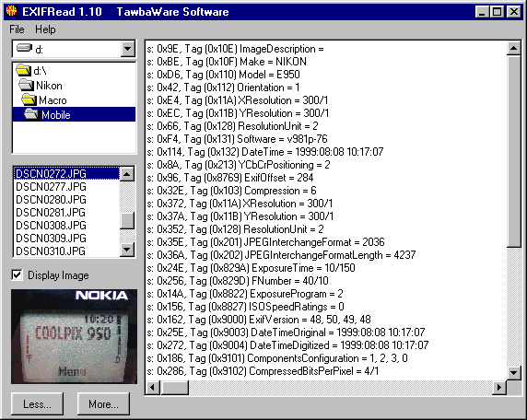Click the EXIF panel scroll right arrow
Viewport: 527px width, 420px height.
pyautogui.click(x=499, y=388)
